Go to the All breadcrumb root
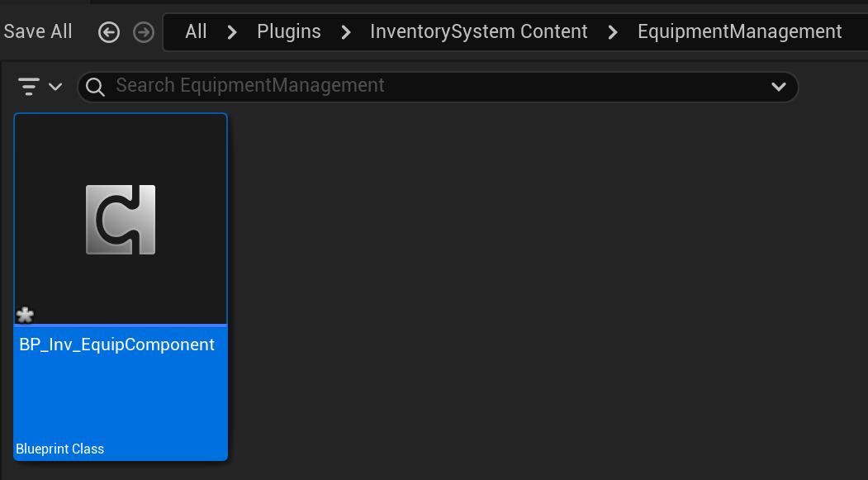The height and width of the screenshot is (480, 868). coord(196,32)
